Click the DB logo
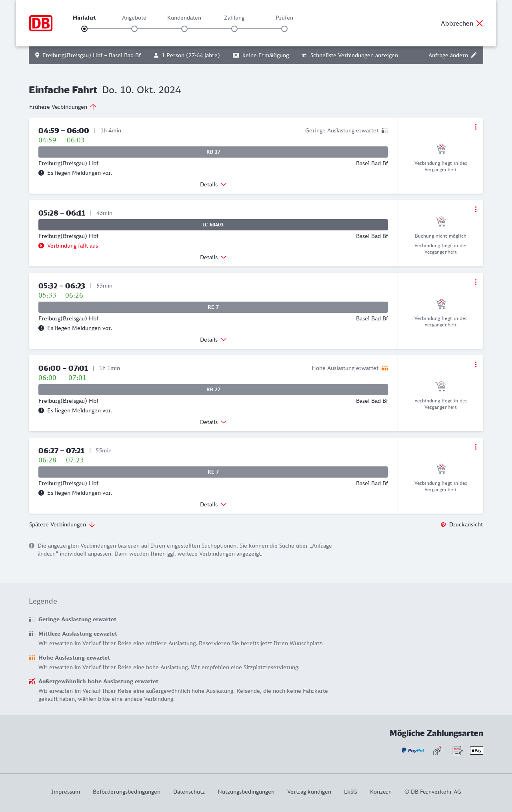Image resolution: width=512 pixels, height=812 pixels. (41, 23)
